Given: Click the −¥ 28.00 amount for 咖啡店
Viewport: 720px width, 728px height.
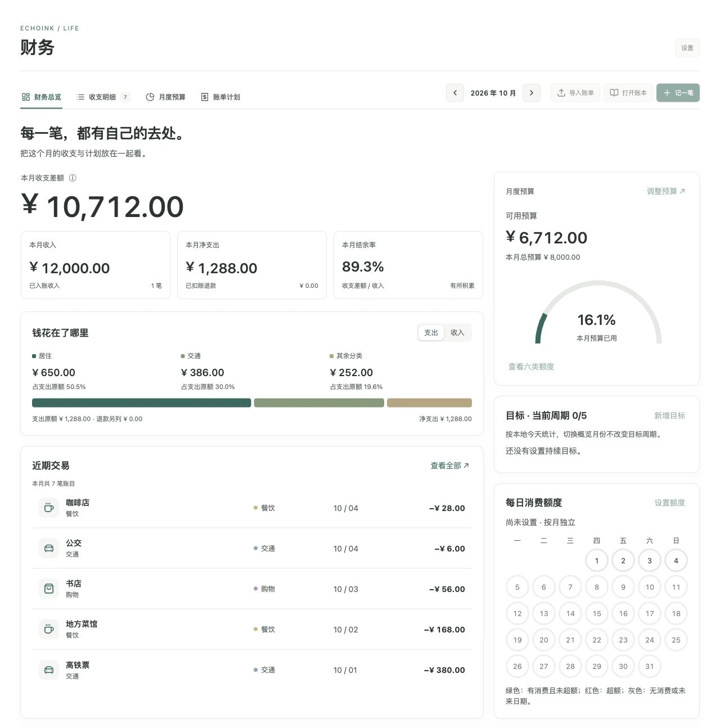Looking at the screenshot, I should click(447, 508).
